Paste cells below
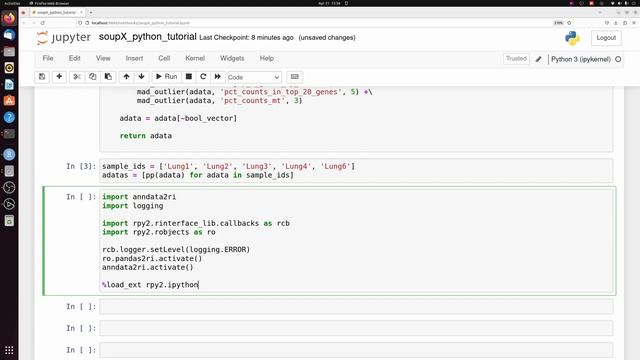 coord(108,77)
